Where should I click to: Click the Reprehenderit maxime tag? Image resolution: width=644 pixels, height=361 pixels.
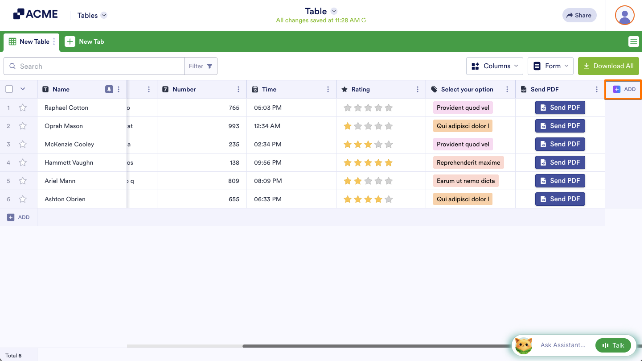click(468, 162)
